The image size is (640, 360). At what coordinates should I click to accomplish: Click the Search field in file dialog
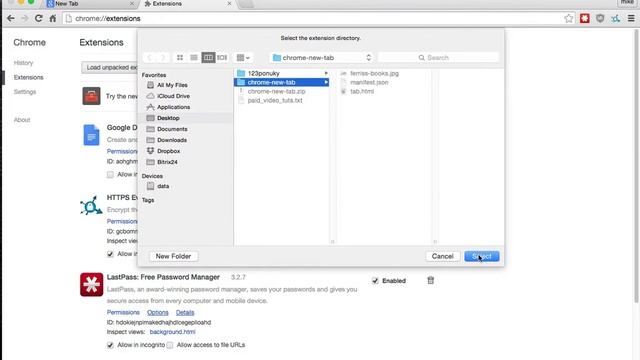[x=438, y=58]
